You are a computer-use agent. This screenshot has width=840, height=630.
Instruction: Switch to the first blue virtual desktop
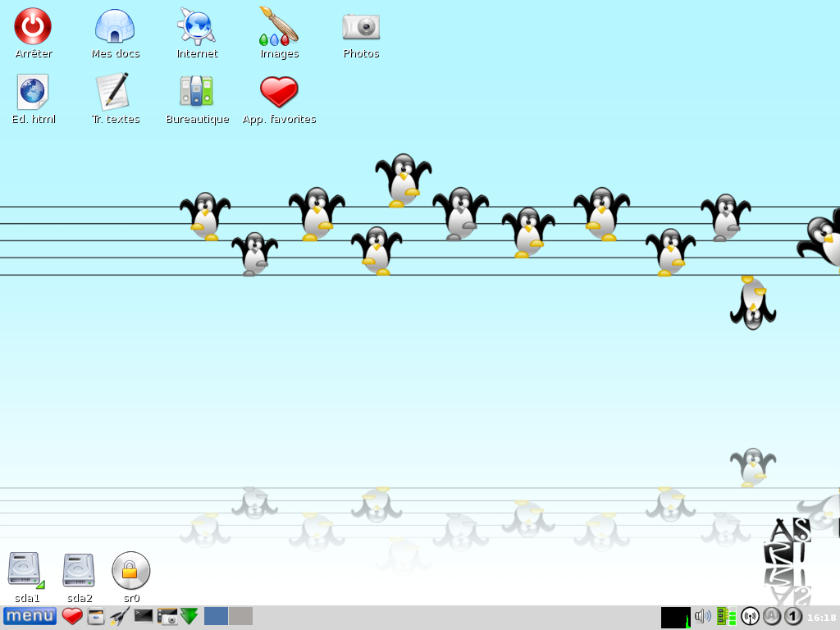[x=216, y=616]
